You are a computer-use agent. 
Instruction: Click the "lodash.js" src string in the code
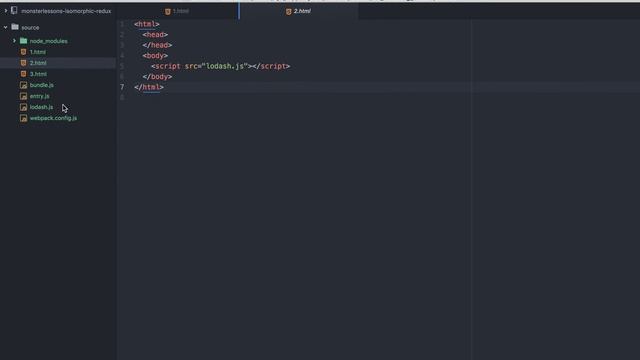coord(225,66)
